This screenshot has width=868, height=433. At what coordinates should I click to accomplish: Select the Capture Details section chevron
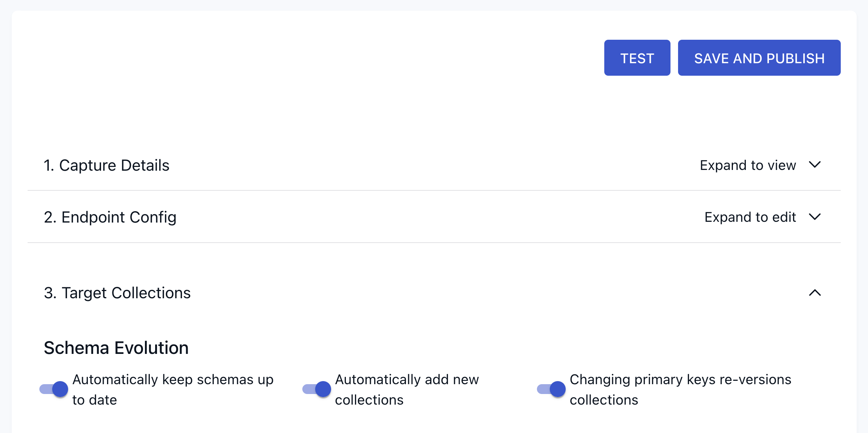point(816,165)
